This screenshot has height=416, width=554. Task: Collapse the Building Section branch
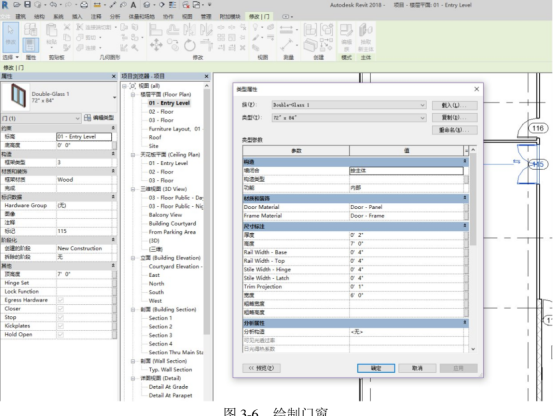point(133,310)
